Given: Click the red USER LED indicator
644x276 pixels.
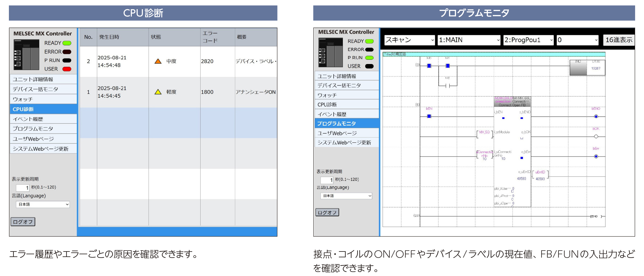Looking at the screenshot, I should [67, 69].
